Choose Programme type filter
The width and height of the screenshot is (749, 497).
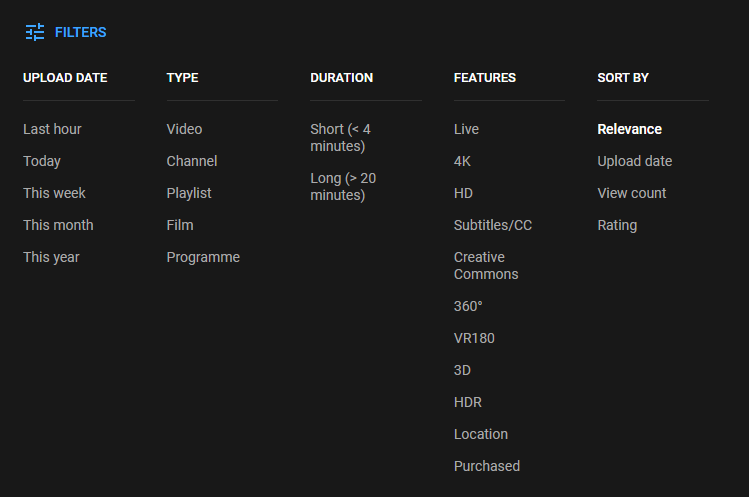[203, 257]
